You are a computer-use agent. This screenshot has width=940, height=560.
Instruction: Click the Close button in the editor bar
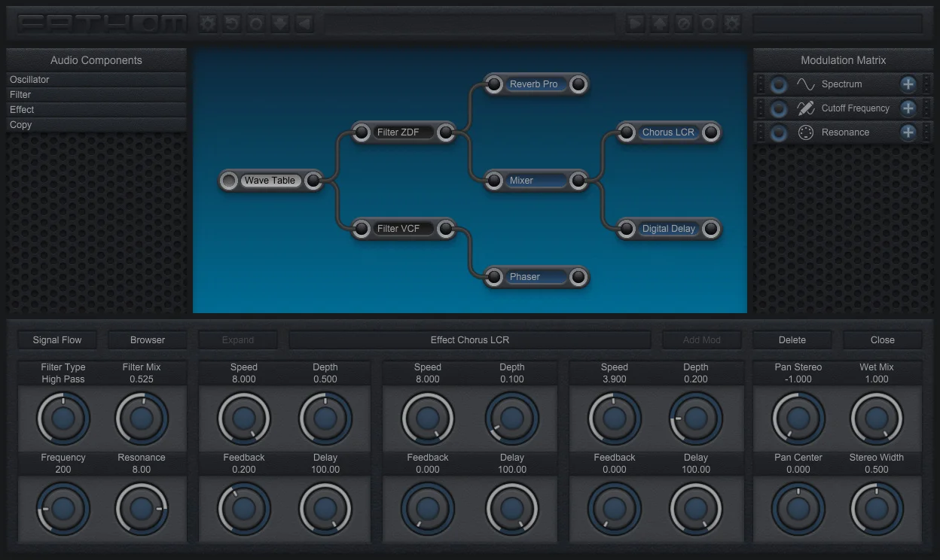(883, 340)
